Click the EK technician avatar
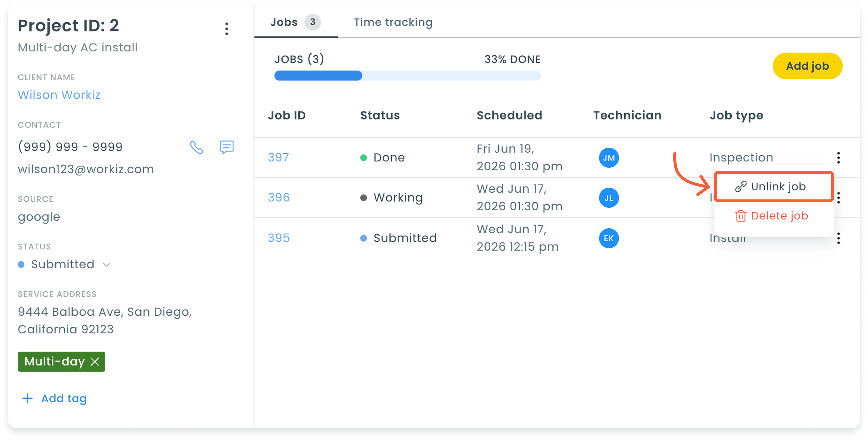Image resolution: width=868 pixels, height=440 pixels. point(609,238)
